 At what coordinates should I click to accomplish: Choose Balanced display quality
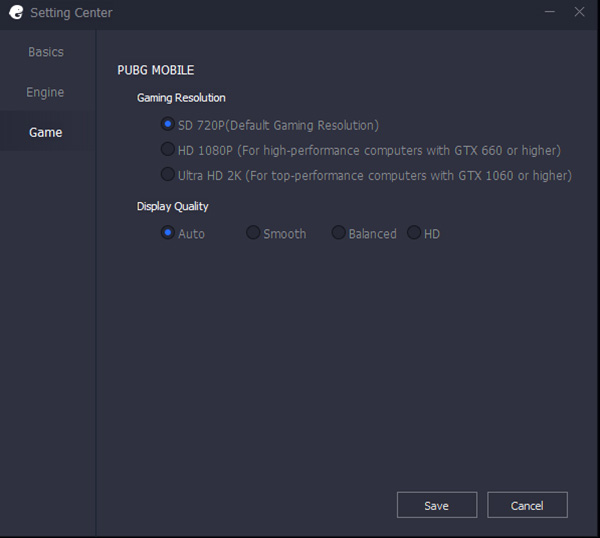coord(338,233)
